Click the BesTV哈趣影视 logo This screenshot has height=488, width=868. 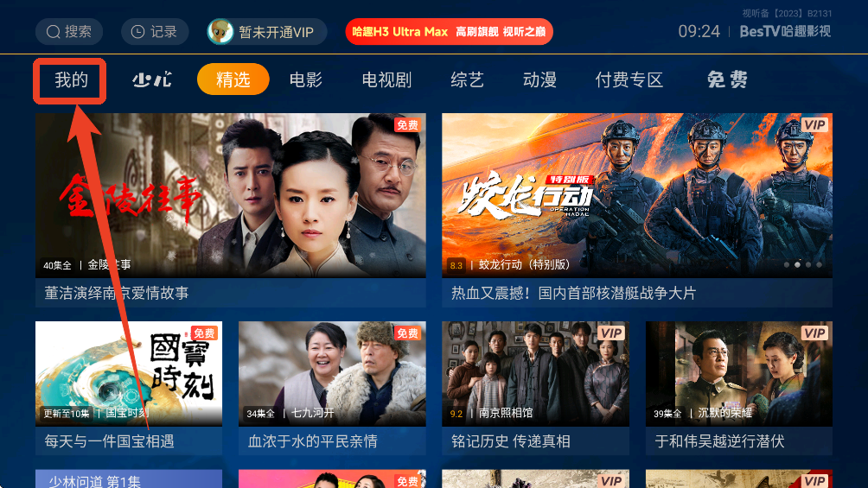pyautogui.click(x=785, y=31)
